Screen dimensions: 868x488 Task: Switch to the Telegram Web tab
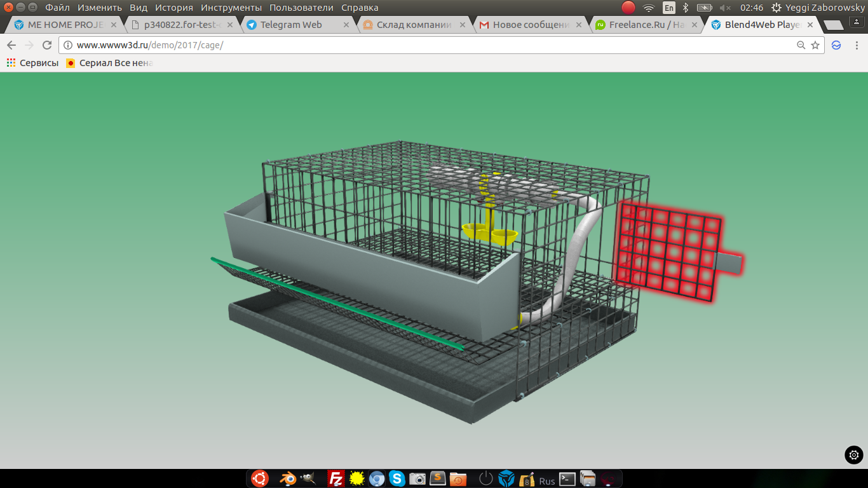[x=297, y=25]
